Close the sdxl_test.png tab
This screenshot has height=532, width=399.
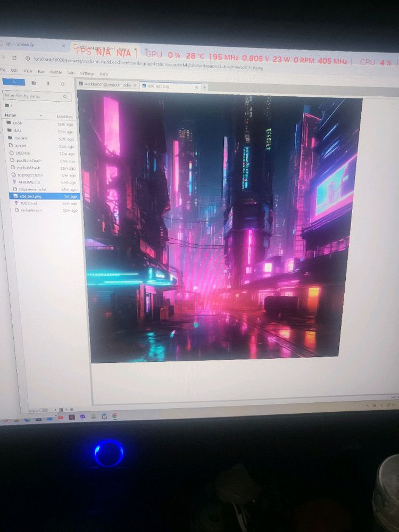point(197,86)
